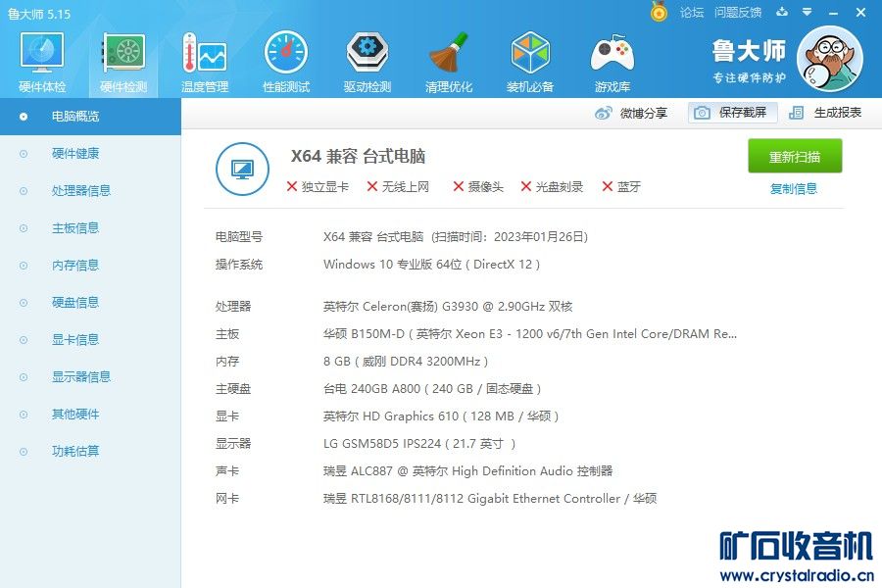Image resolution: width=882 pixels, height=588 pixels.
Task: Click the gold medal icon in title bar
Action: pyautogui.click(x=659, y=12)
